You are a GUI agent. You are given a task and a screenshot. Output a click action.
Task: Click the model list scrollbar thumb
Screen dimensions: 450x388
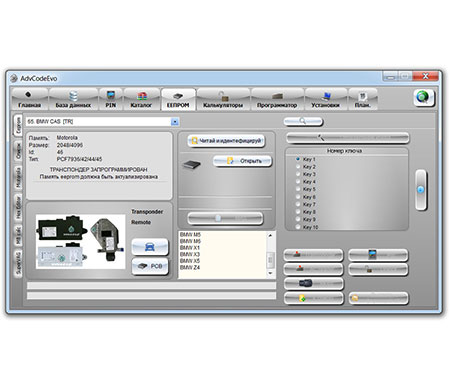(x=270, y=260)
